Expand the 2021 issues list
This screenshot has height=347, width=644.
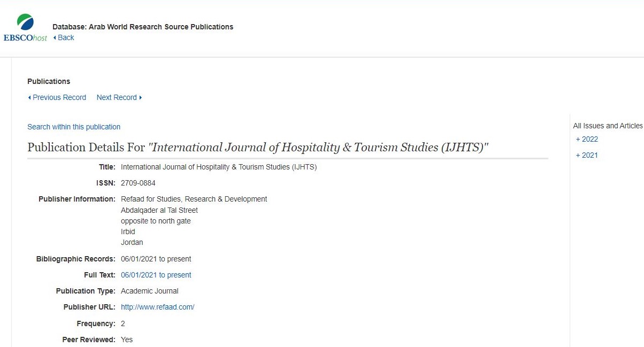click(587, 155)
